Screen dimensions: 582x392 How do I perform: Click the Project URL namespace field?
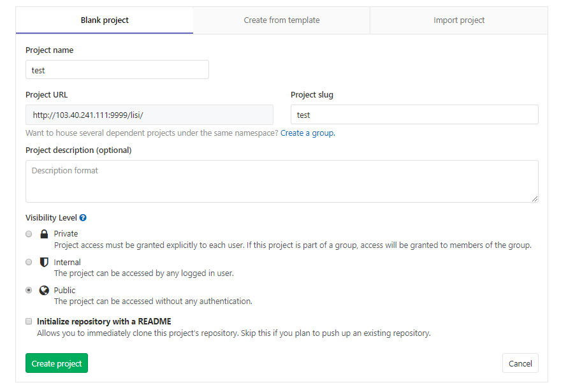pyautogui.click(x=149, y=115)
